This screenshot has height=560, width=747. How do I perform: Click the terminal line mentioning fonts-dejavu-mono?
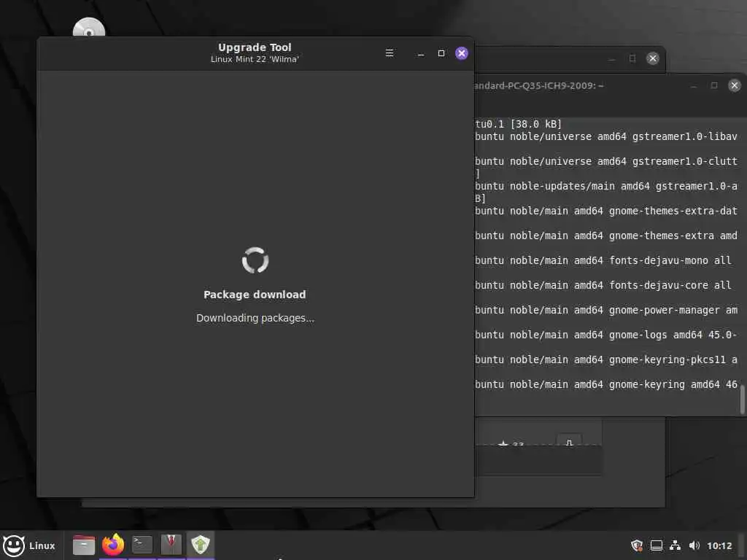click(603, 260)
